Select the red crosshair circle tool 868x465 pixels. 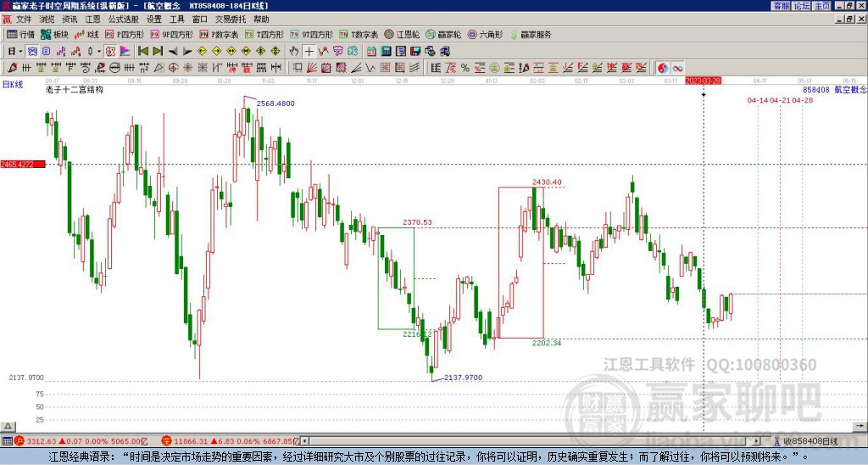tap(173, 68)
